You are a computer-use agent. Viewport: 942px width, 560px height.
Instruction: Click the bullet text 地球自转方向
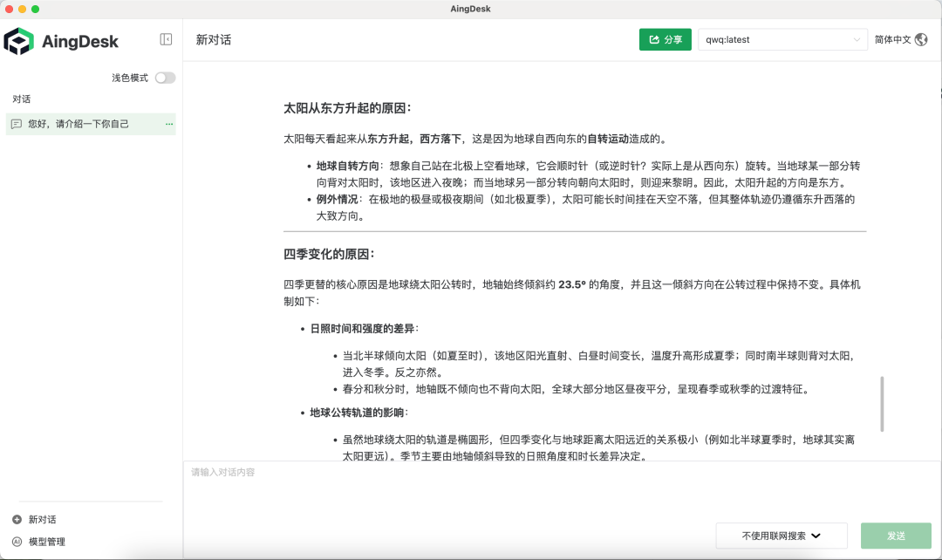pos(348,166)
